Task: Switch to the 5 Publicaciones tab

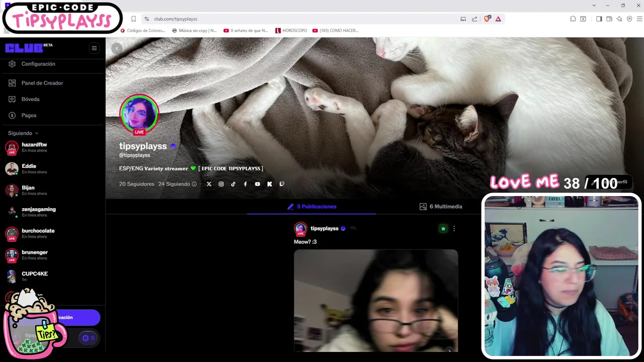Action: 311,207
